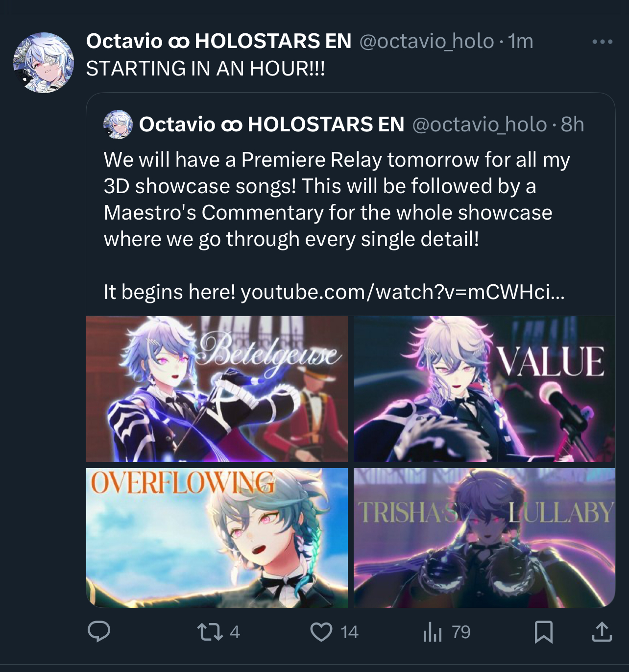
Task: Open the view analytics bar chart icon
Action: coord(433,632)
